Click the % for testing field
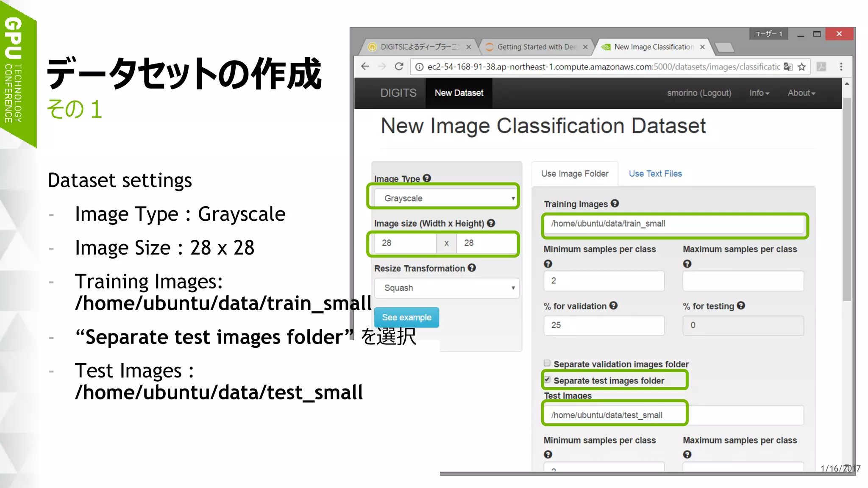Screen dimensions: 868x488 [743, 325]
